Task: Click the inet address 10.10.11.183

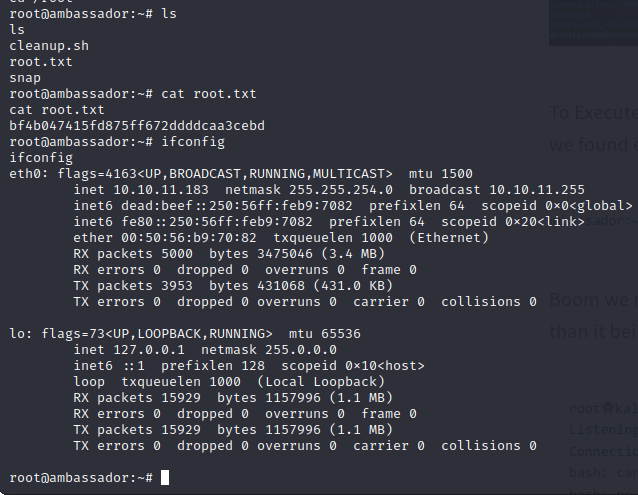Action: (x=161, y=190)
